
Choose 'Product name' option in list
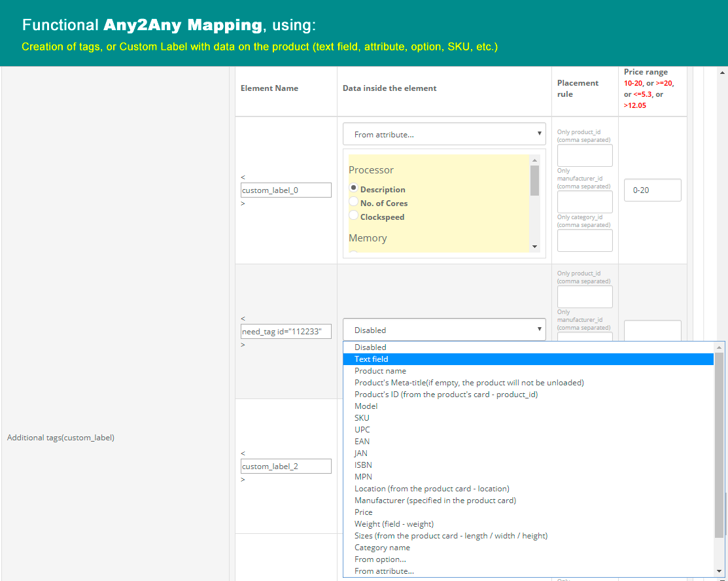pos(529,370)
